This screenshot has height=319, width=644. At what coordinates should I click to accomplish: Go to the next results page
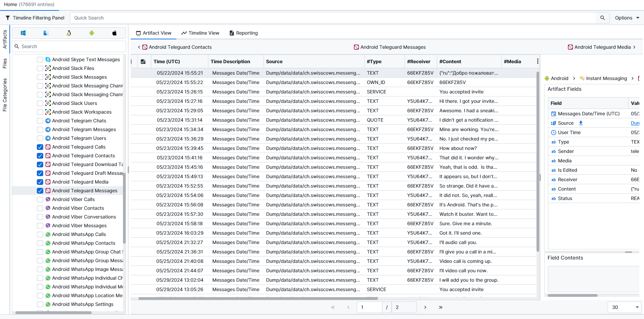pyautogui.click(x=425, y=307)
